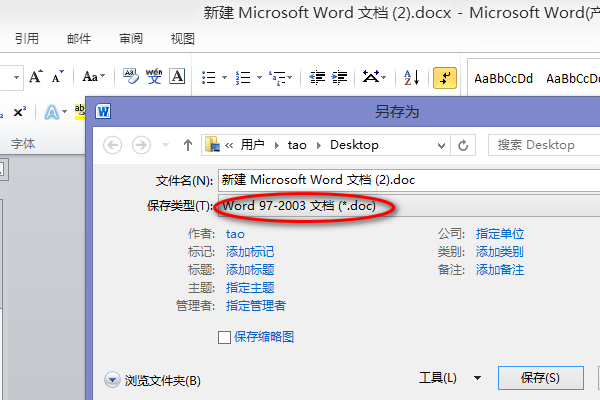Viewport: 600px width, 400px height.
Task: Click the folder icon in the address bar
Action: pos(212,145)
